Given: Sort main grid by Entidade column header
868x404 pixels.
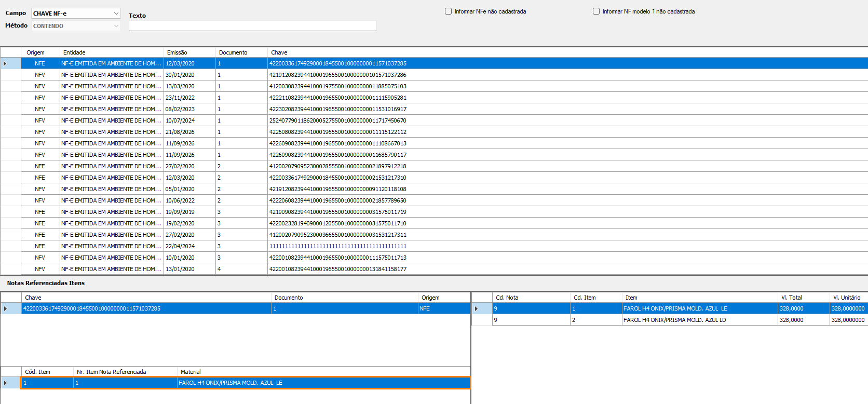Looking at the screenshot, I should coord(112,52).
